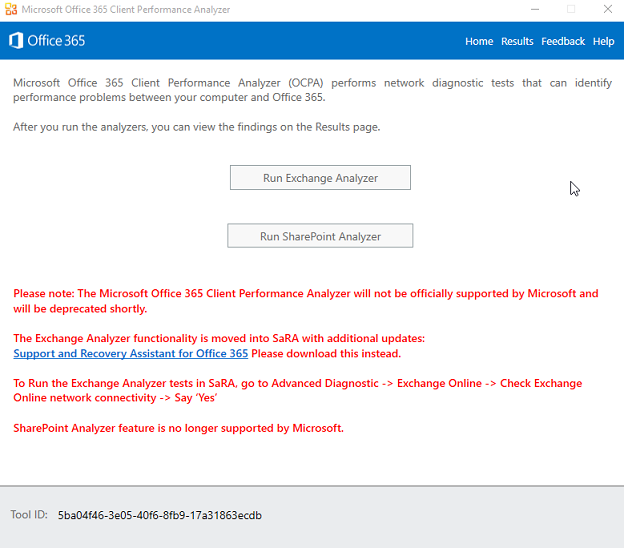Click the app icon in title bar
The image size is (624, 548).
click(x=11, y=9)
